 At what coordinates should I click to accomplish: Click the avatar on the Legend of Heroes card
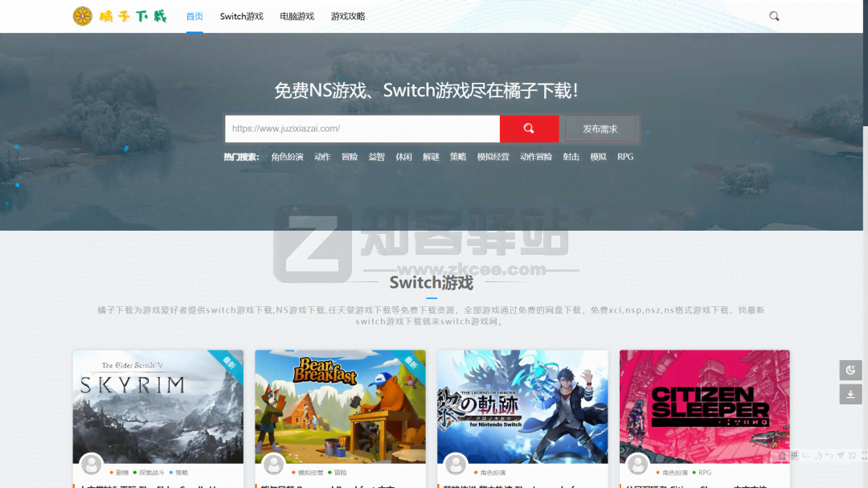pyautogui.click(x=455, y=465)
